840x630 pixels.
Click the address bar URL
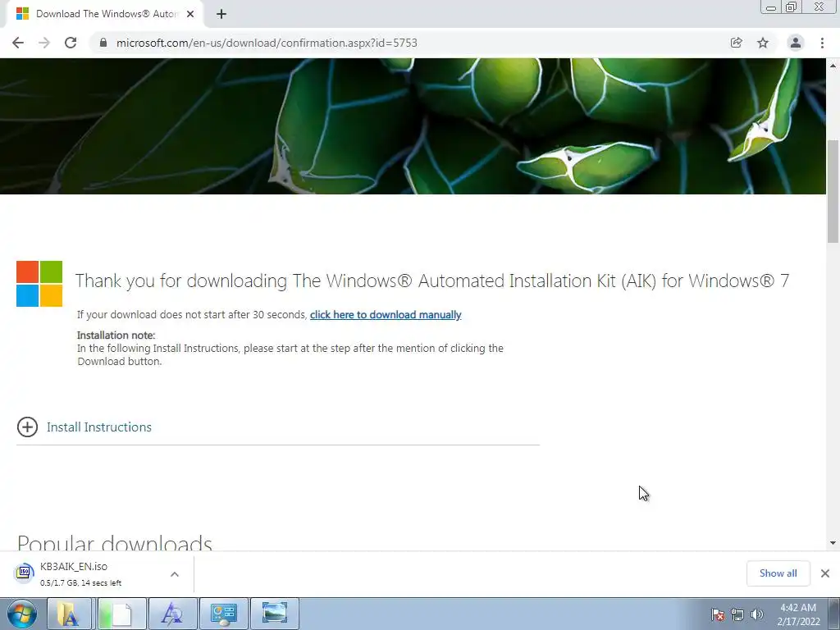tap(267, 43)
